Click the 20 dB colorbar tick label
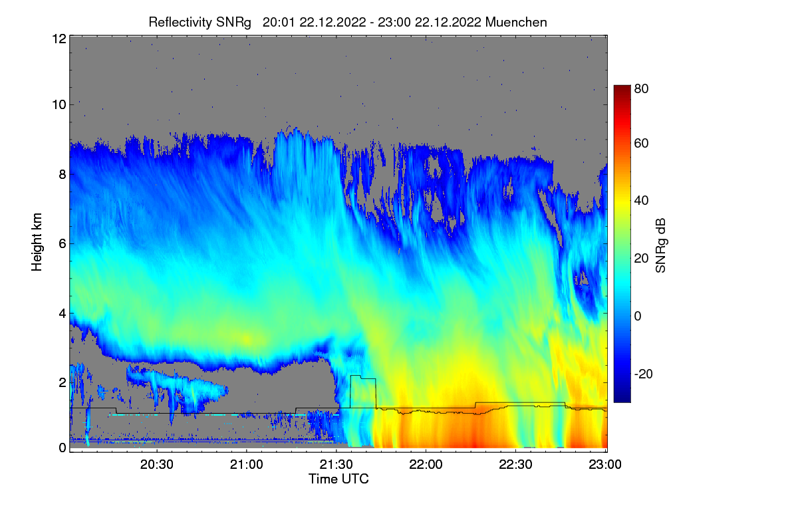 (x=641, y=259)
